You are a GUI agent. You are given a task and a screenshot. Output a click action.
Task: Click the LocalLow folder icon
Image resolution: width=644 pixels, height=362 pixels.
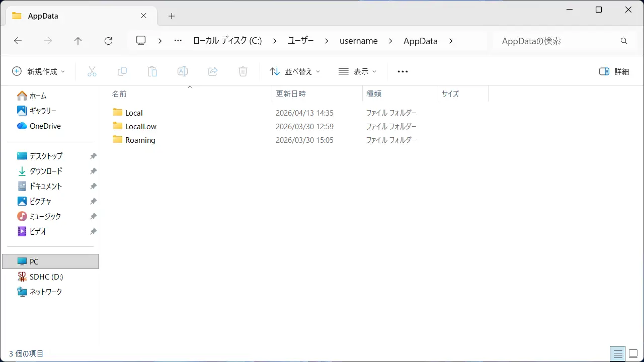(x=118, y=126)
